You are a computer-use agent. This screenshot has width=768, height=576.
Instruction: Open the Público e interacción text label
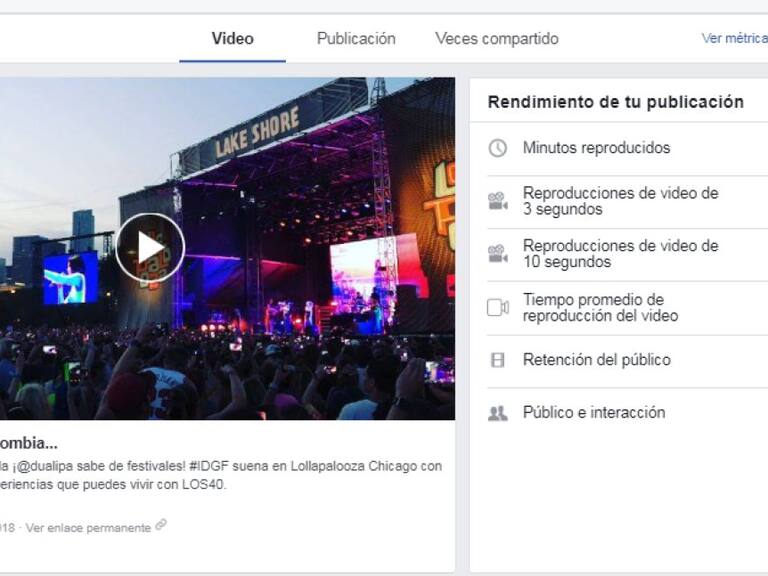(x=593, y=413)
